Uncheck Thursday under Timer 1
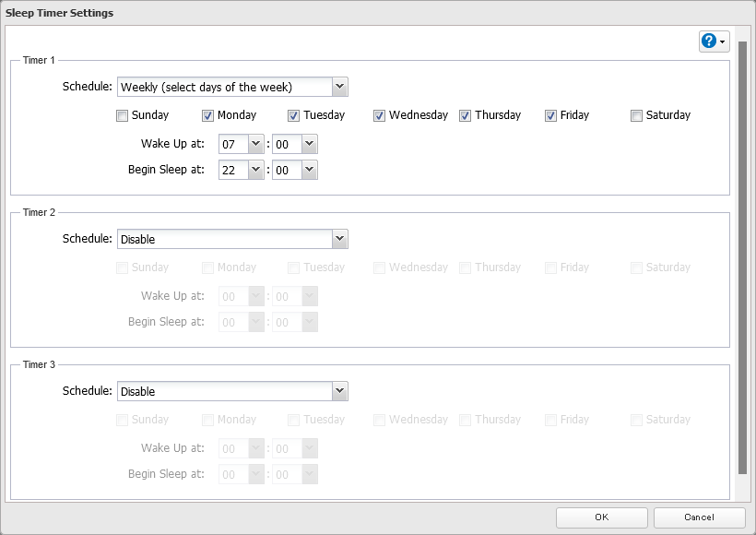This screenshot has height=535, width=756. [467, 114]
